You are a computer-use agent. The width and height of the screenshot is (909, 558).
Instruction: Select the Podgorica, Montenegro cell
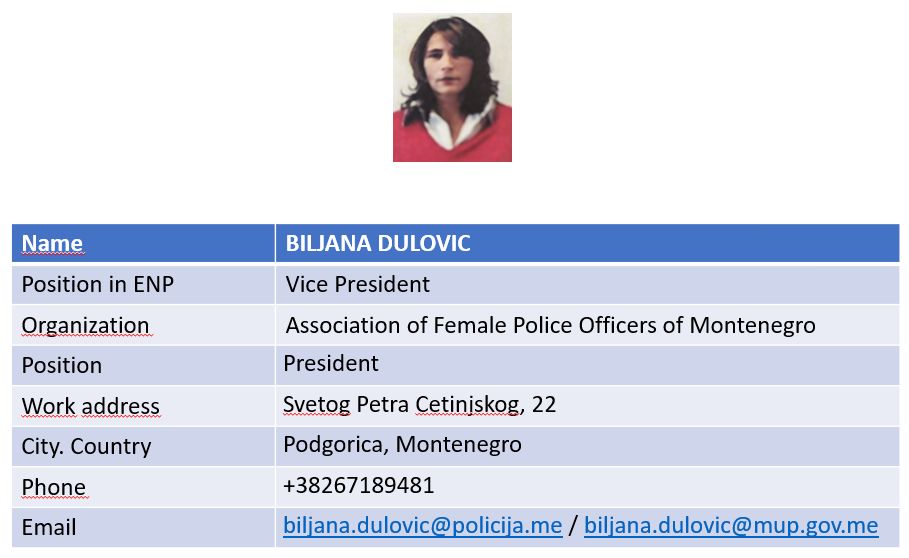pos(588,447)
